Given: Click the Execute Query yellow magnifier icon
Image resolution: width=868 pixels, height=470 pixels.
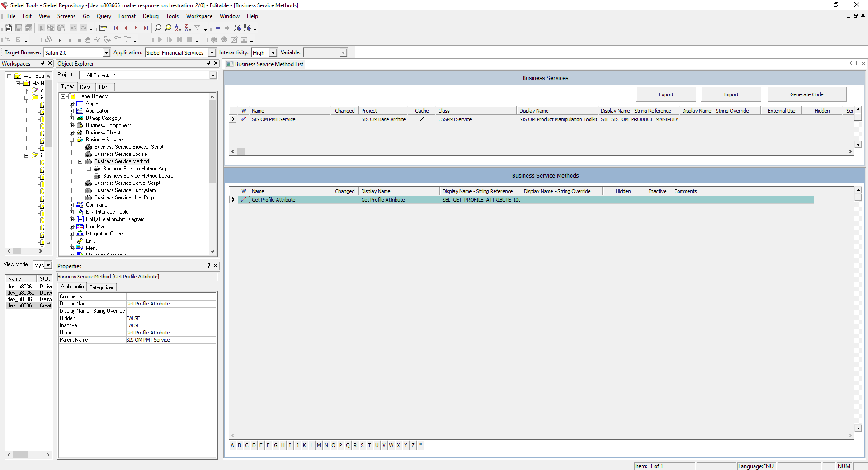Looking at the screenshot, I should tap(168, 28).
